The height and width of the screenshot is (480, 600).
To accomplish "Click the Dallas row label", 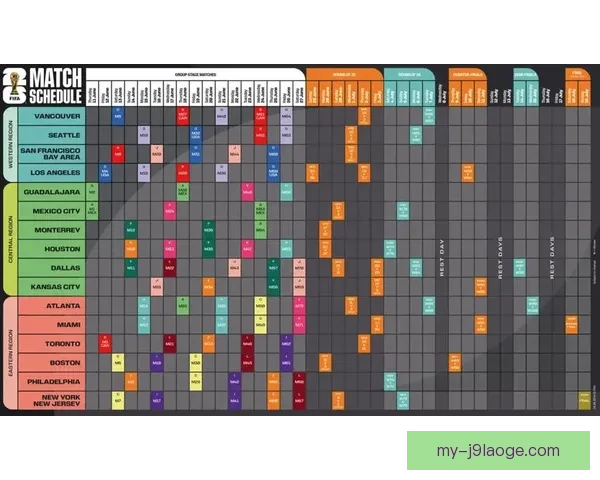I will tap(51, 268).
